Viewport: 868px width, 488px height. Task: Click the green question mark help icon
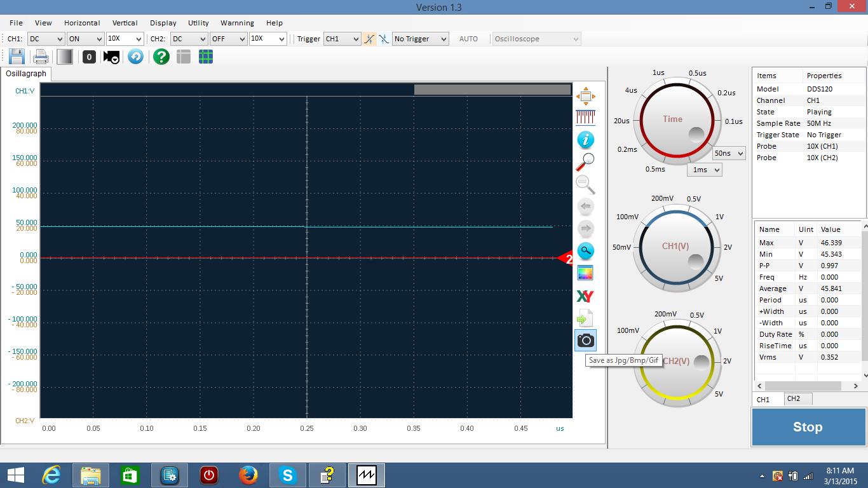point(161,57)
